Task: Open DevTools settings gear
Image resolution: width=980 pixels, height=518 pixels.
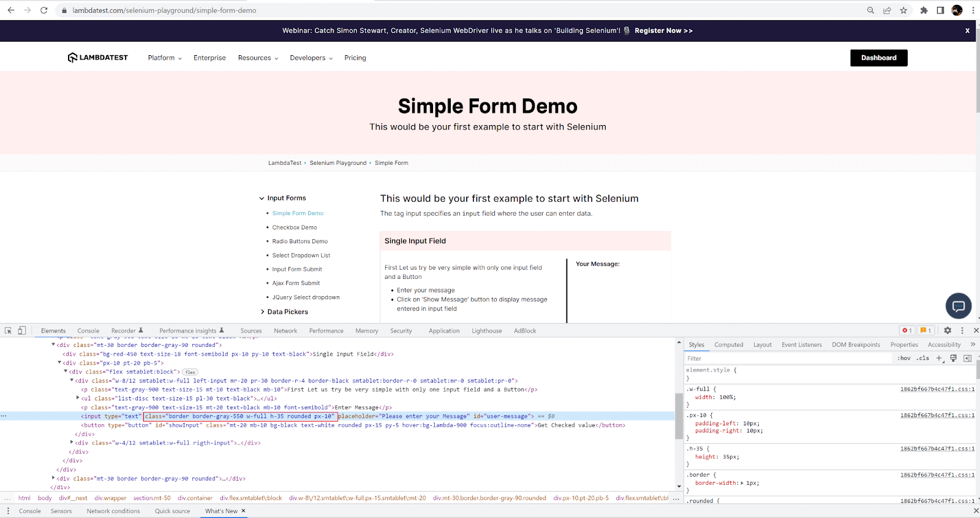Action: pos(948,330)
